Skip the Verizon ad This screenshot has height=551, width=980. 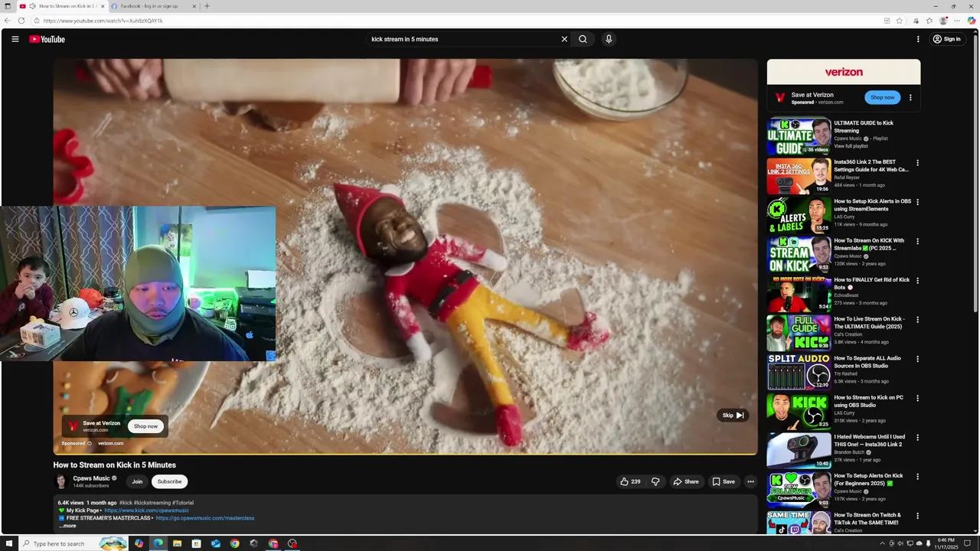[x=733, y=416]
